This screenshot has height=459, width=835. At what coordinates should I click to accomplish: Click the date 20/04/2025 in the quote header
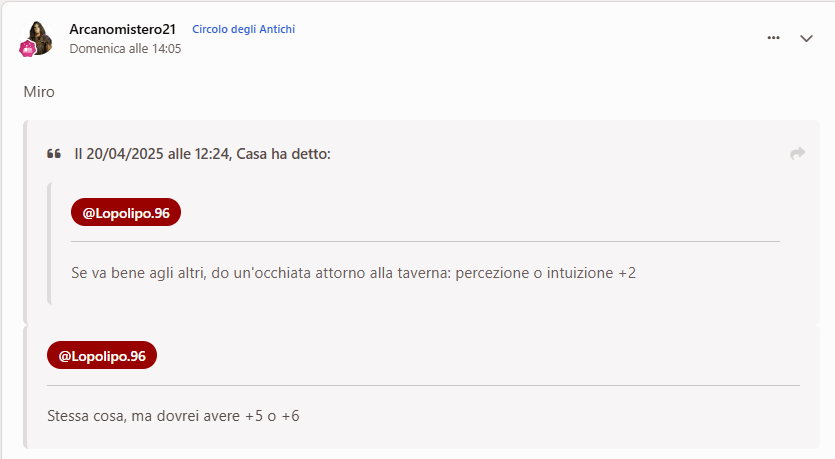[x=124, y=154]
